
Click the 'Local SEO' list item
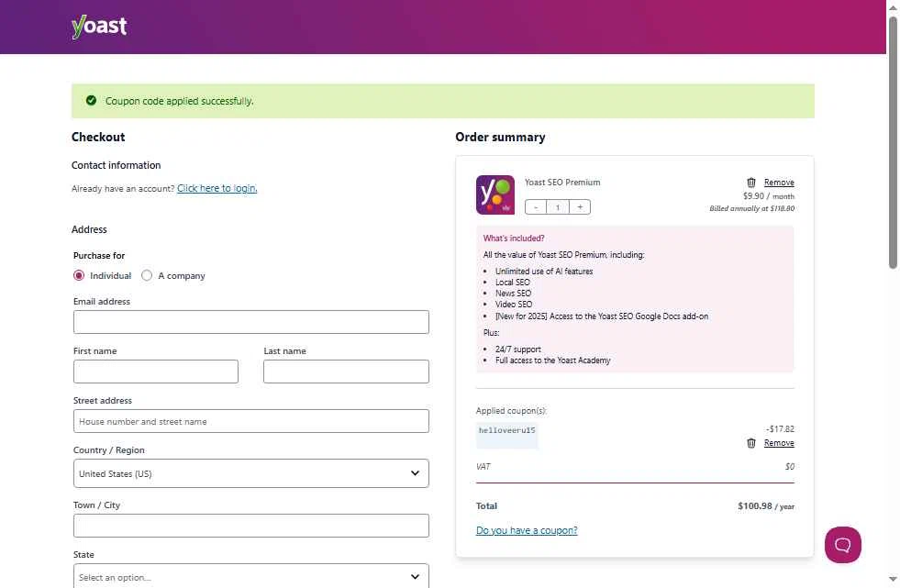[513, 283]
